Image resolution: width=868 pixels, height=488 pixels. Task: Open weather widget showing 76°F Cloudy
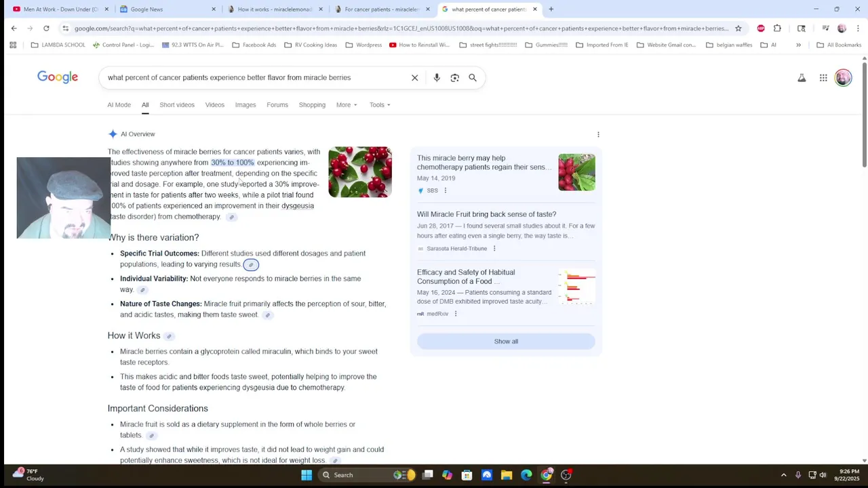[x=28, y=475]
